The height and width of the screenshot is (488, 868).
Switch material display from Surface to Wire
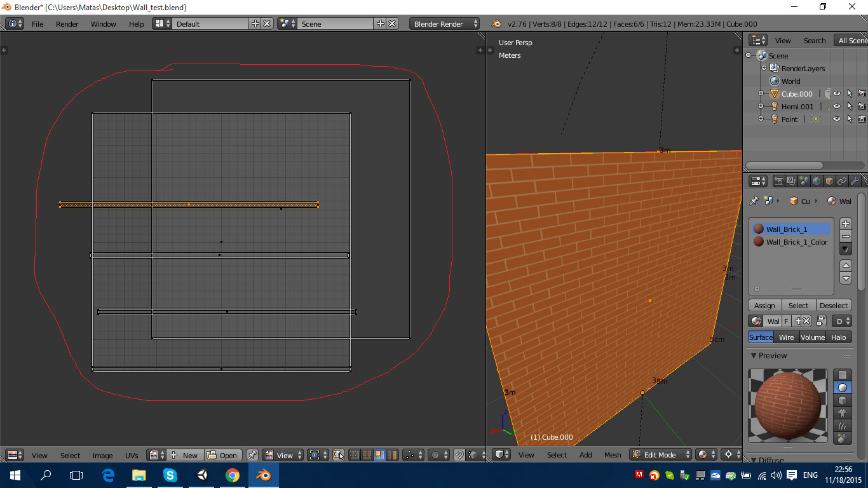click(786, 337)
